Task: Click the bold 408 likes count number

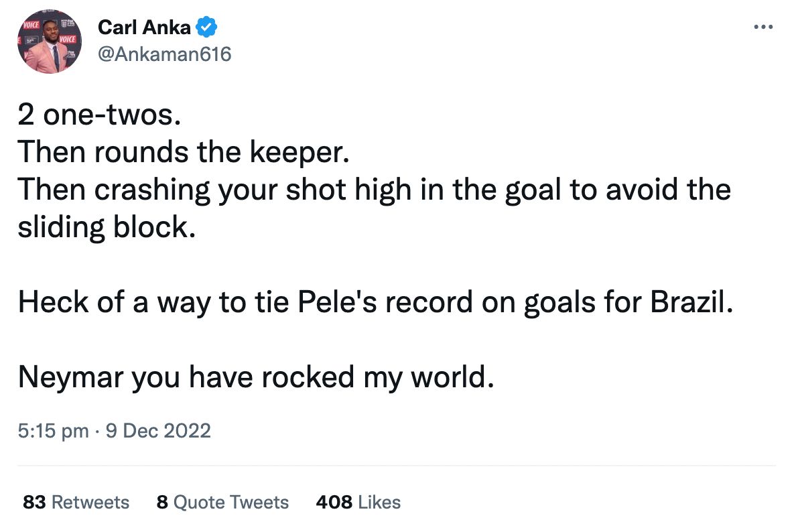Action: (332, 502)
